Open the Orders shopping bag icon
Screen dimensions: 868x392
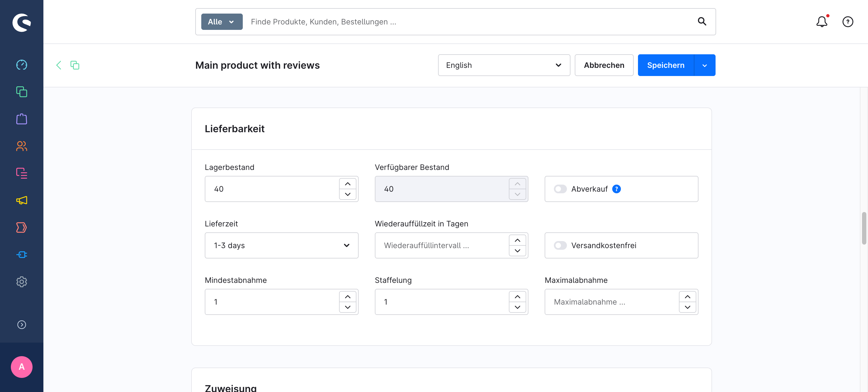click(x=22, y=119)
